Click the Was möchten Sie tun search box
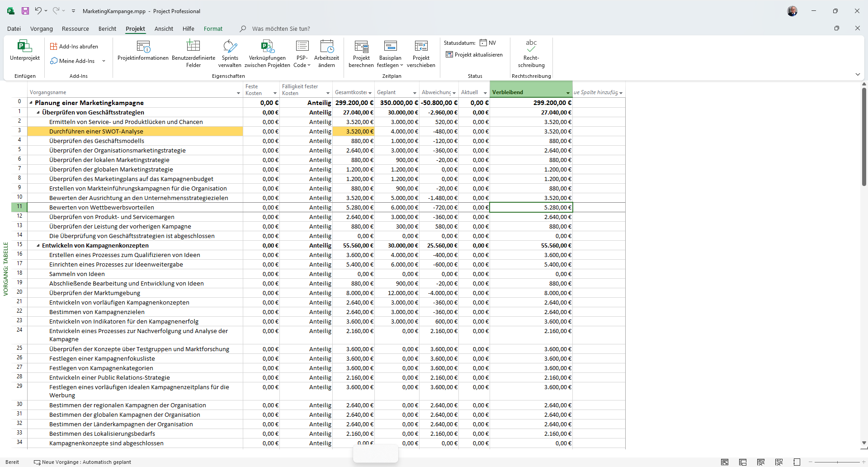This screenshot has height=467, width=868. click(281, 29)
